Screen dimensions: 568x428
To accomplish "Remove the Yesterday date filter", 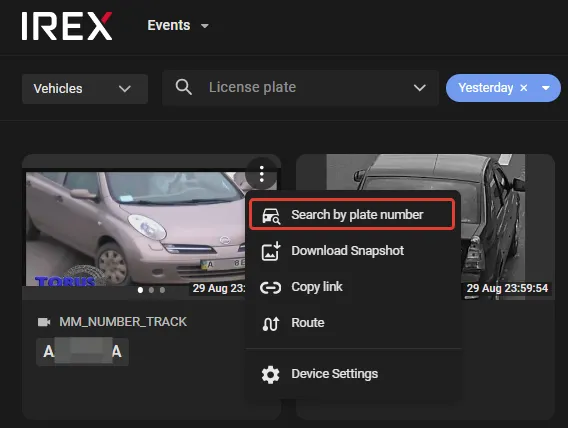I will (523, 88).
